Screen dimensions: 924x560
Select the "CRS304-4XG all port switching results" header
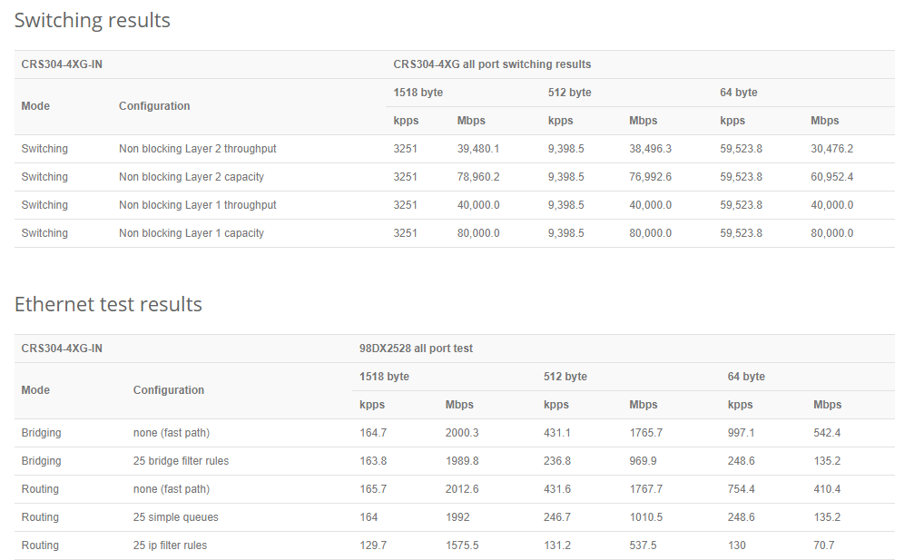492,64
